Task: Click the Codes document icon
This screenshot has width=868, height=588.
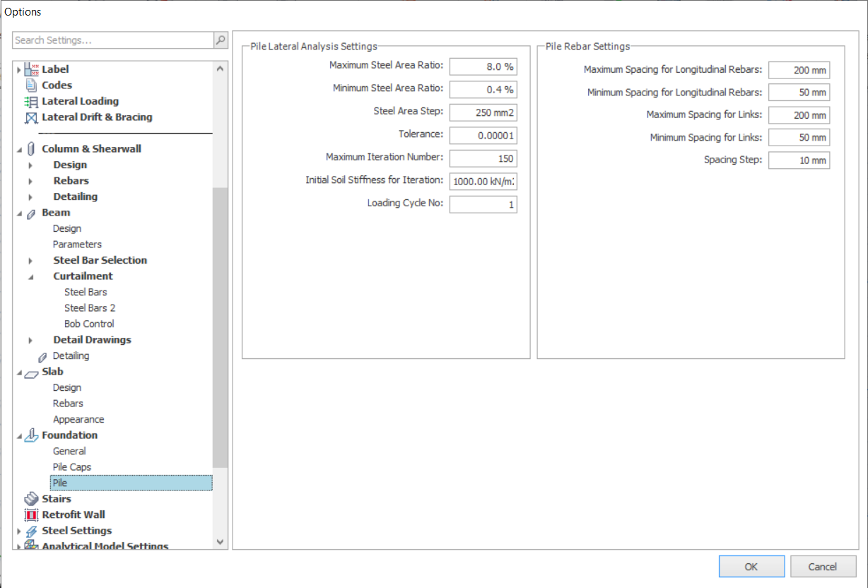Action: point(31,86)
